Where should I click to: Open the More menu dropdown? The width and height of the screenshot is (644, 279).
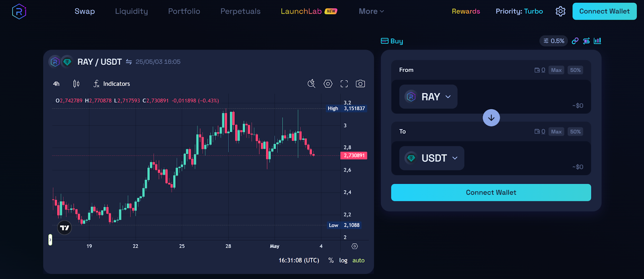tap(371, 11)
